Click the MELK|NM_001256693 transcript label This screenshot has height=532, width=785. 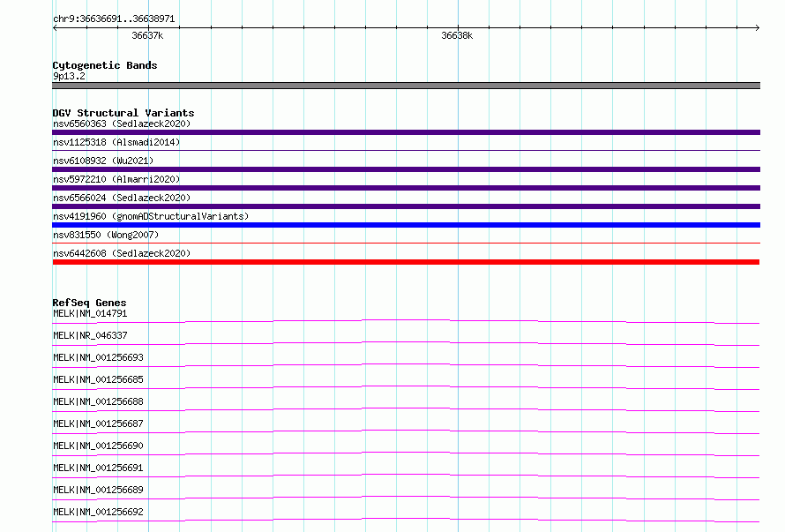pos(98,357)
